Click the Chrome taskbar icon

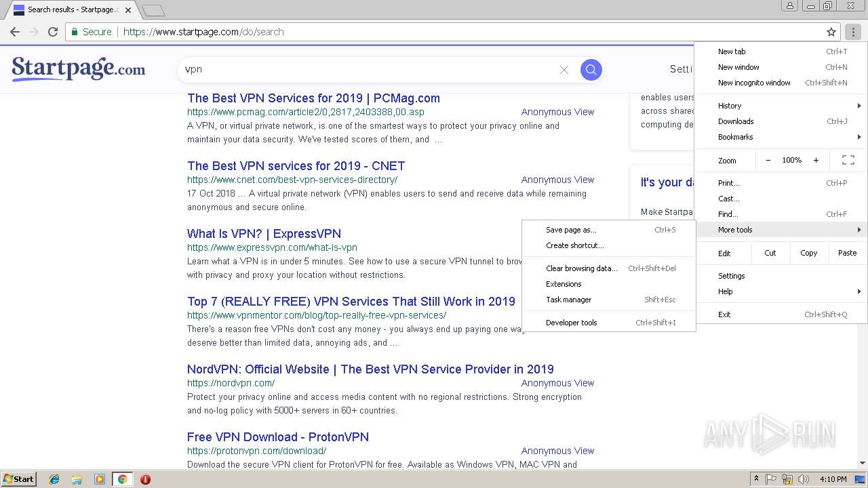[122, 479]
